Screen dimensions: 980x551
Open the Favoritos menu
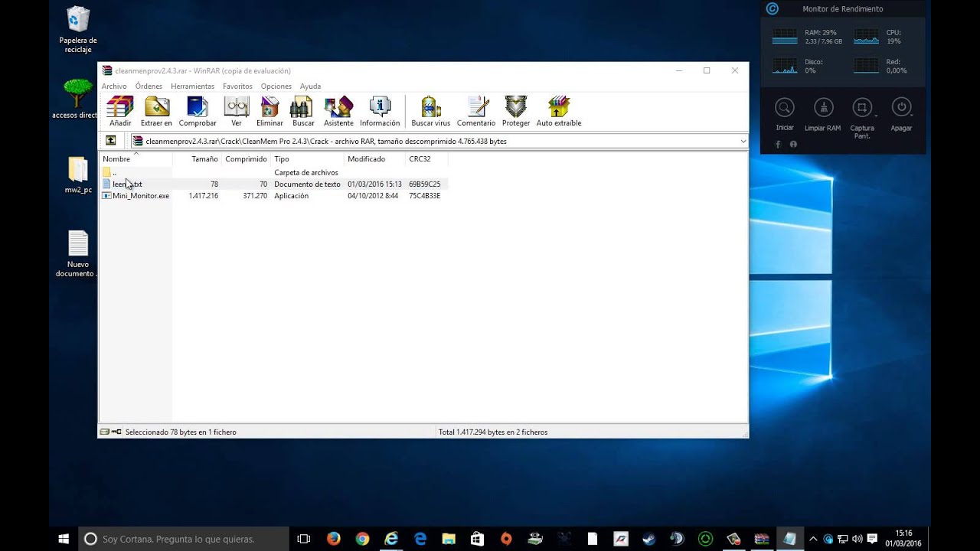(x=237, y=86)
